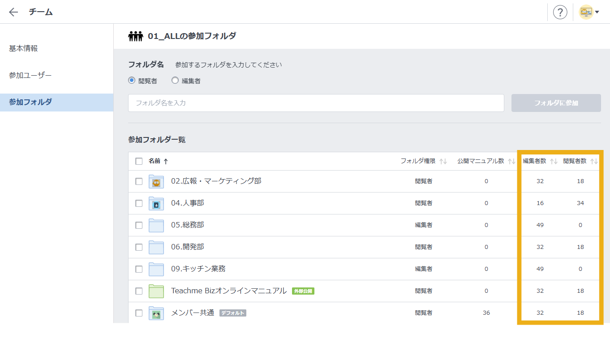The image size is (610, 364).
Task: Click the account avatar in the top bar
Action: (x=586, y=12)
